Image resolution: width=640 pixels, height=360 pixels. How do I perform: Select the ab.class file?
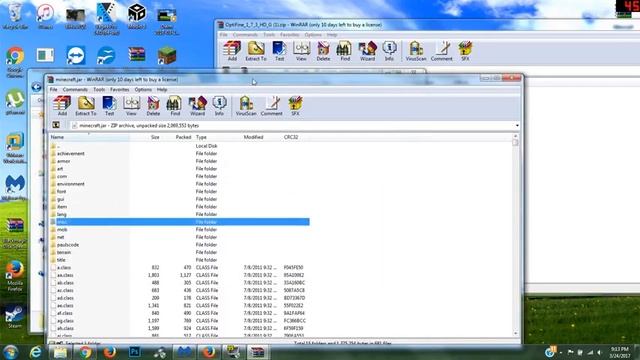click(65, 283)
